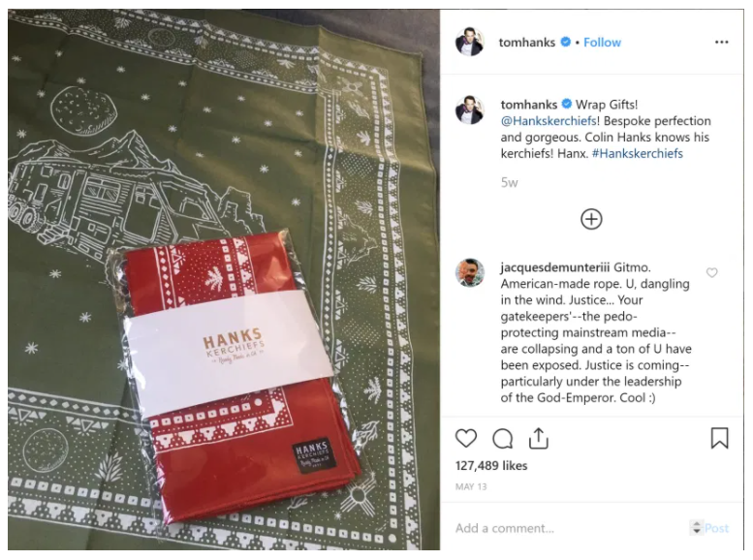This screenshot has height=560, width=753.
Task: Share the post using share icon
Action: pos(539,439)
